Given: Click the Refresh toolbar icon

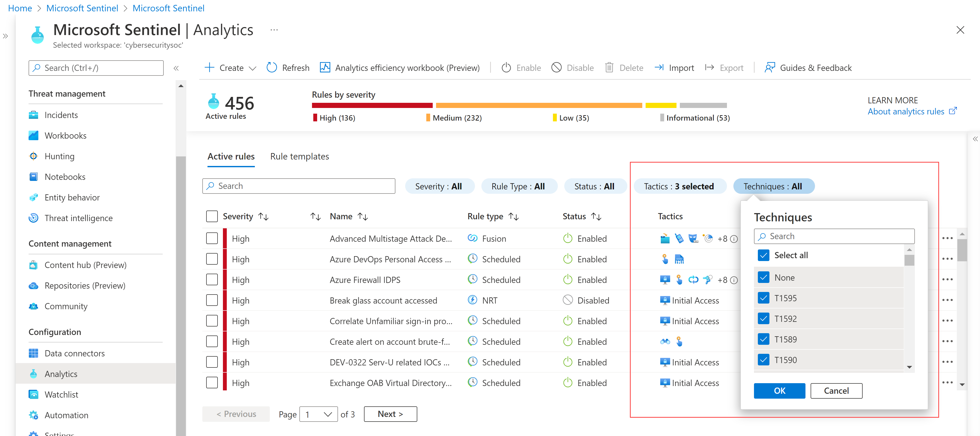Looking at the screenshot, I should (272, 68).
